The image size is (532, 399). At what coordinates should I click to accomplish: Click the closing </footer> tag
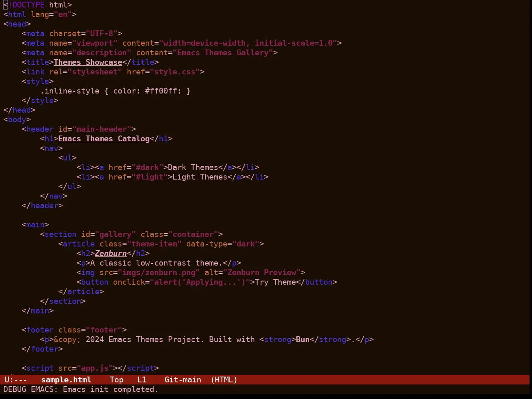[x=42, y=349]
